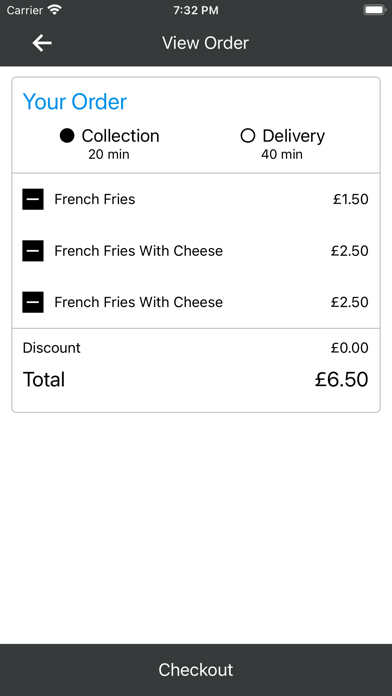
Task: Tap the 20 min collection time
Action: [x=109, y=154]
